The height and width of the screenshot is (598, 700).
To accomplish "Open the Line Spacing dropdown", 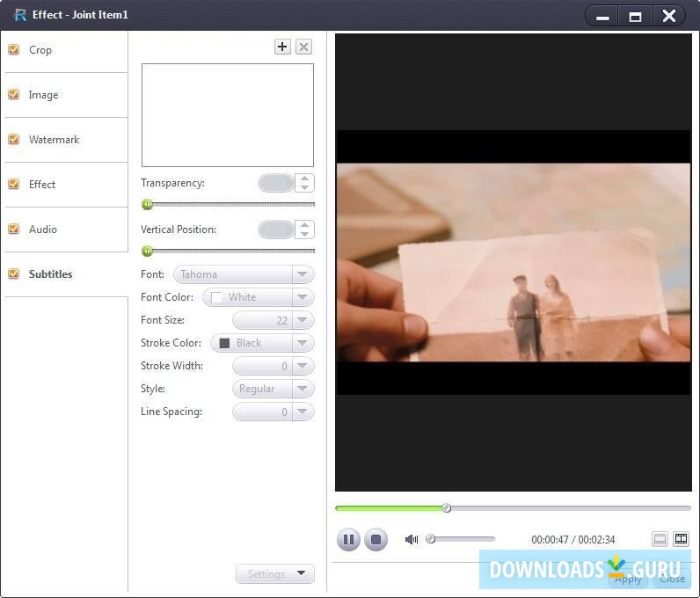I will click(x=273, y=412).
